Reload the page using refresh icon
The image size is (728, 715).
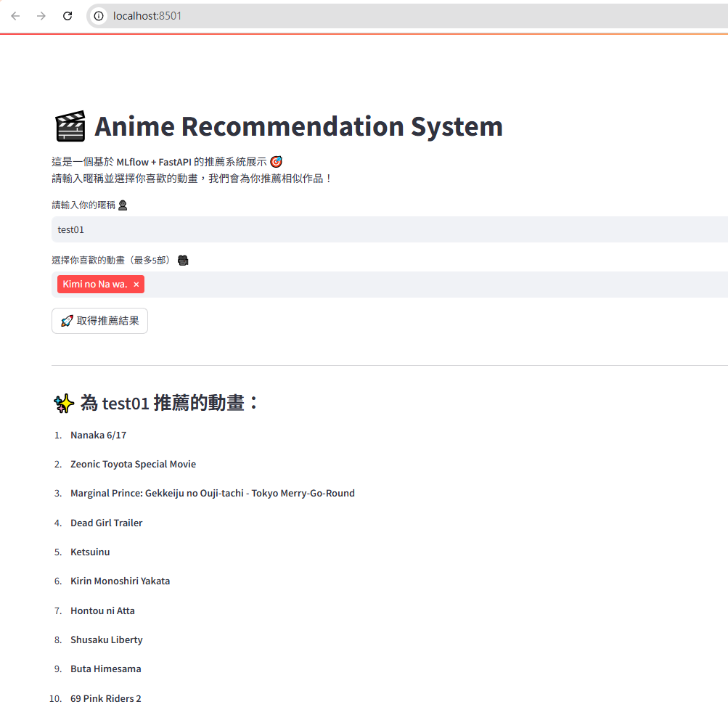(x=68, y=16)
